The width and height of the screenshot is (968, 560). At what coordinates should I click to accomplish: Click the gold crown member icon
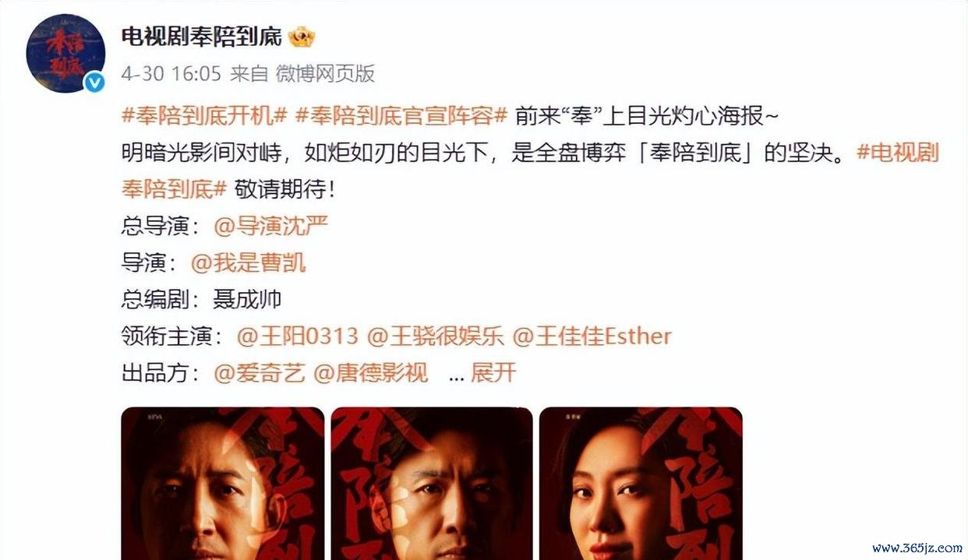(x=301, y=37)
